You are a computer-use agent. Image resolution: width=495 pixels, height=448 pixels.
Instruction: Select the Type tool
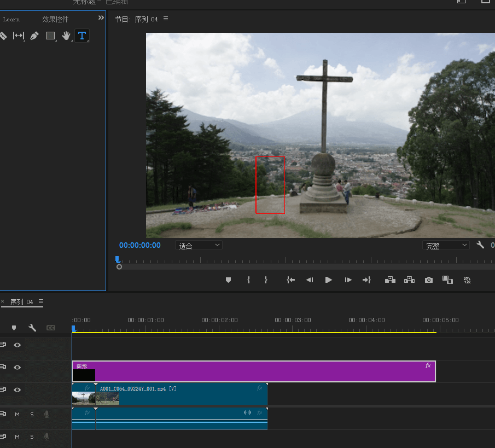[x=82, y=36]
